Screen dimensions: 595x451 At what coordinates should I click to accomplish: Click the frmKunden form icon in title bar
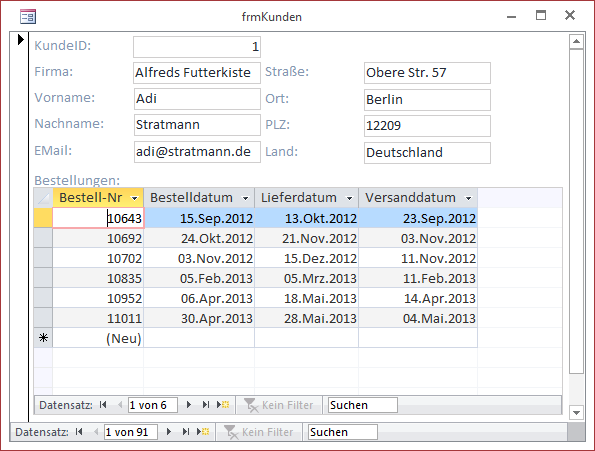click(x=28, y=17)
